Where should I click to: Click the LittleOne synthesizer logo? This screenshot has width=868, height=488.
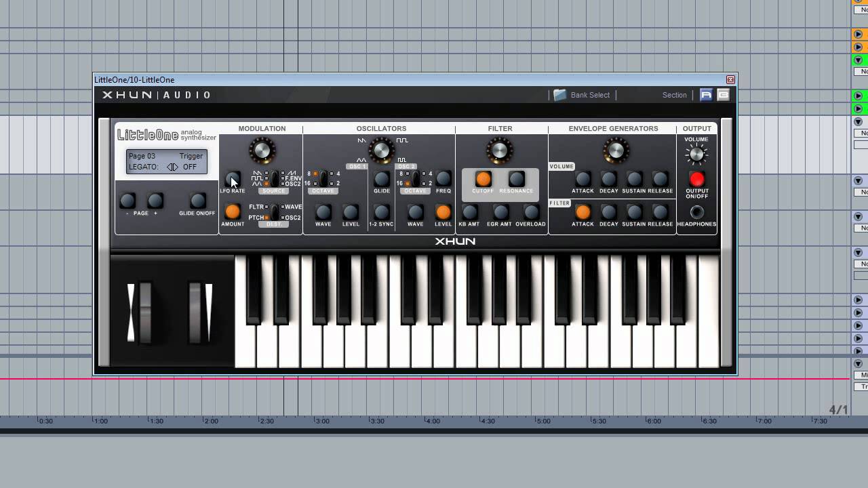(x=167, y=135)
